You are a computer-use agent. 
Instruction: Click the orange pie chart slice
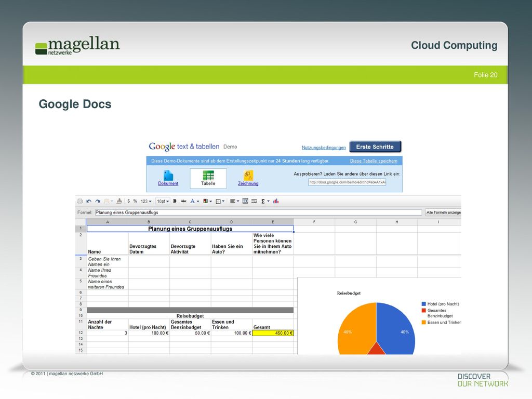[x=356, y=327]
